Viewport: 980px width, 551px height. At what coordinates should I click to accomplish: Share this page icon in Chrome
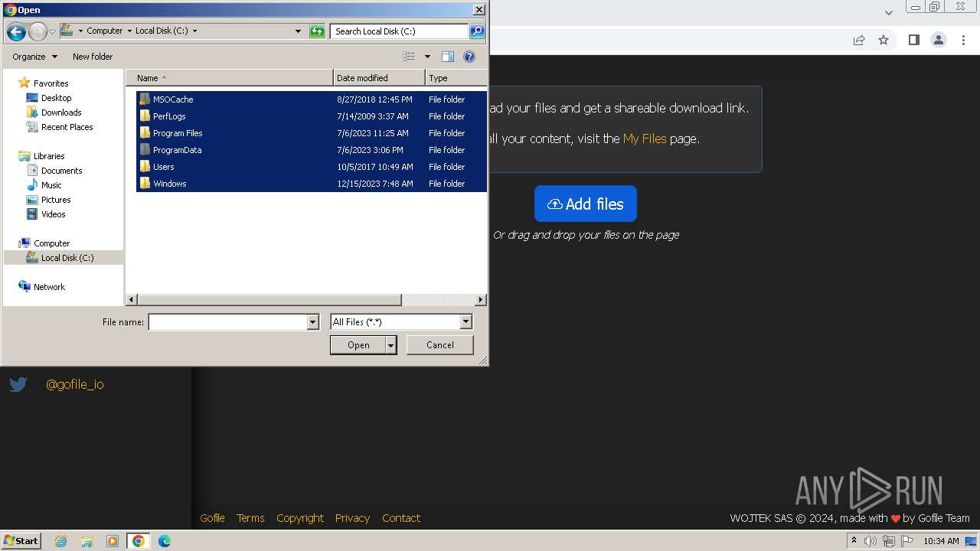coord(859,40)
